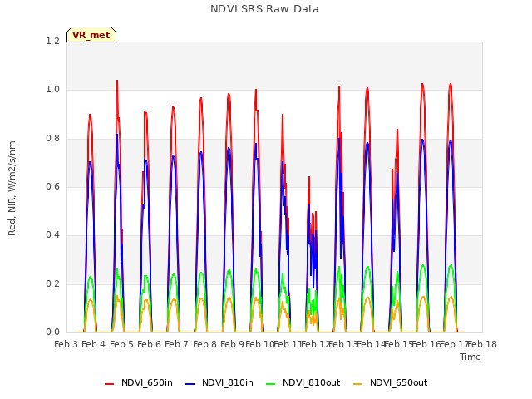Image resolution: width=532 pixels, height=399 pixels.
Task: Click the Feb 18 x-axis label
Action: pyautogui.click(x=482, y=344)
